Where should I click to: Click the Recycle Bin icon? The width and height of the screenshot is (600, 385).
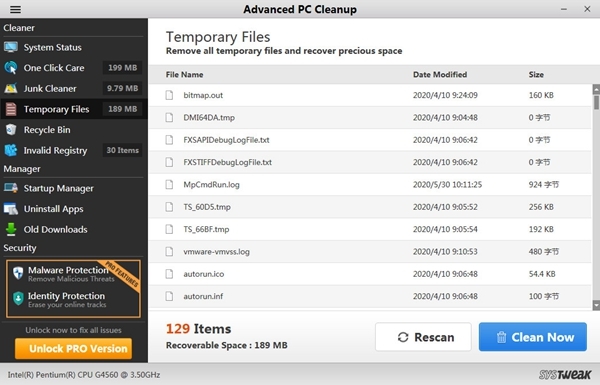coord(11,130)
